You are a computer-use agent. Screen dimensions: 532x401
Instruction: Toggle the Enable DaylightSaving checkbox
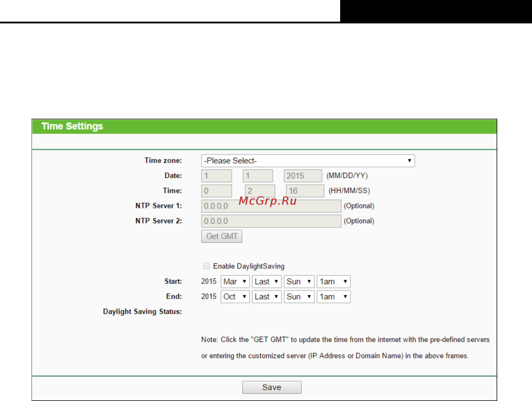click(x=206, y=266)
